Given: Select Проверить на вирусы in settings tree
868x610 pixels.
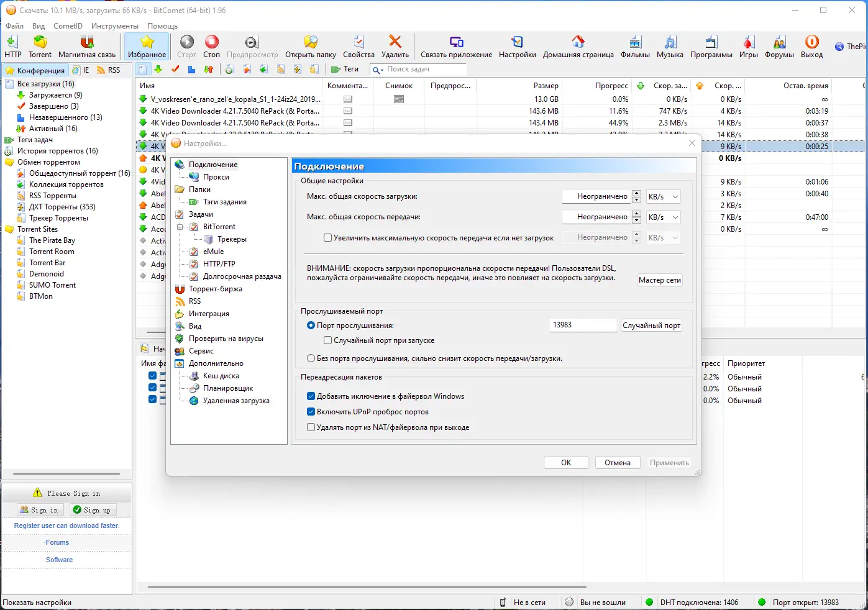Looking at the screenshot, I should click(x=226, y=339).
